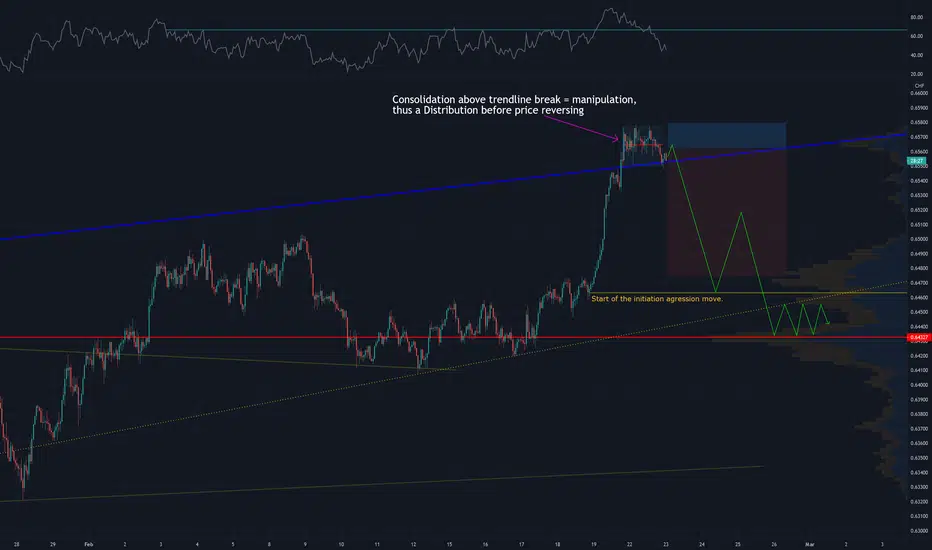Click the 0.65200 price axis label
Screen dimensions: 932x550
(x=919, y=210)
